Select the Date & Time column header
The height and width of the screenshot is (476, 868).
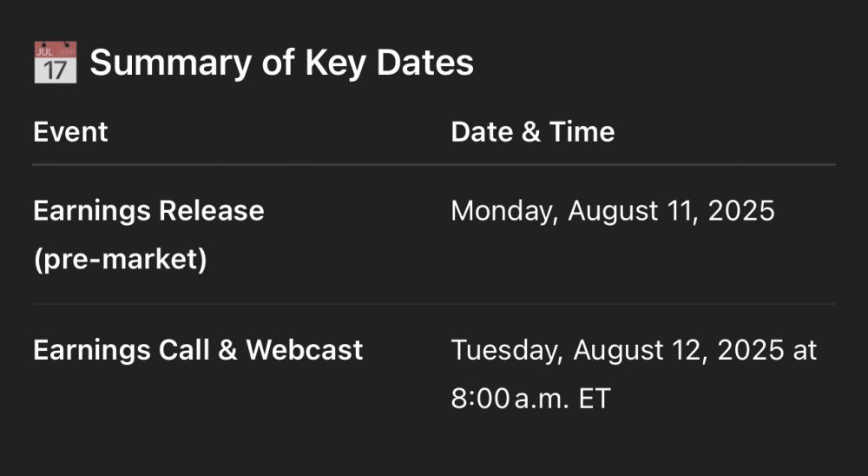pyautogui.click(x=532, y=131)
